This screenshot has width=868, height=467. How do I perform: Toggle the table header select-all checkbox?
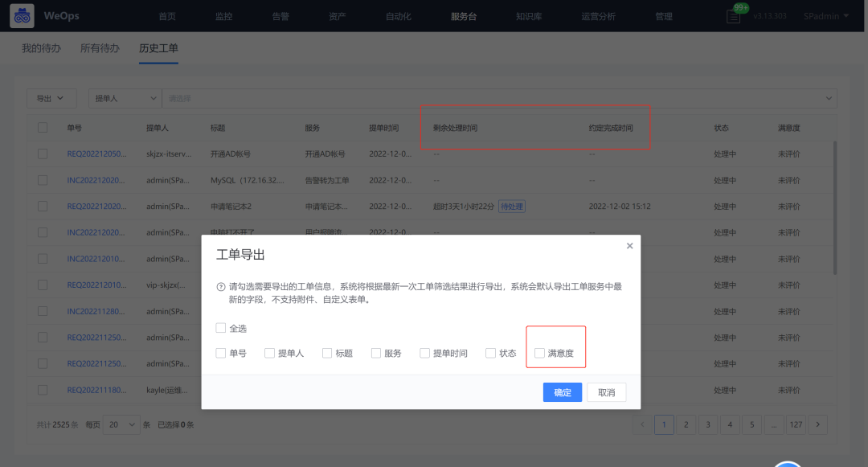pos(43,128)
